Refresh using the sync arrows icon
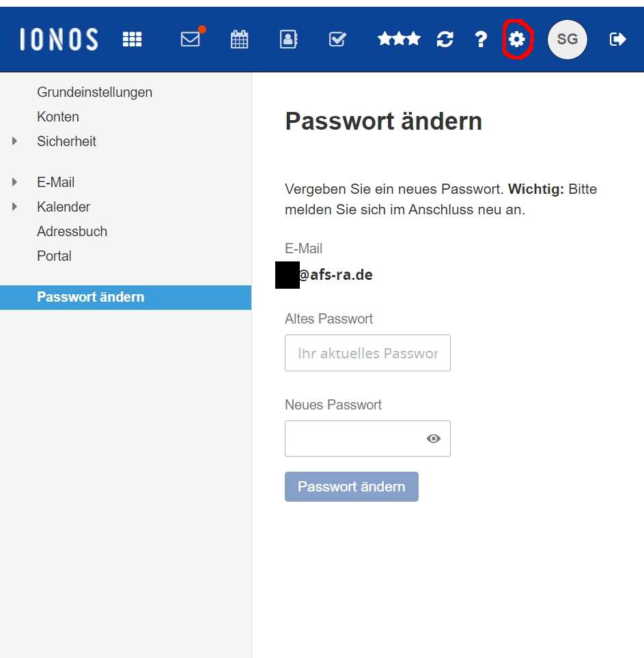644x658 pixels. click(x=445, y=39)
